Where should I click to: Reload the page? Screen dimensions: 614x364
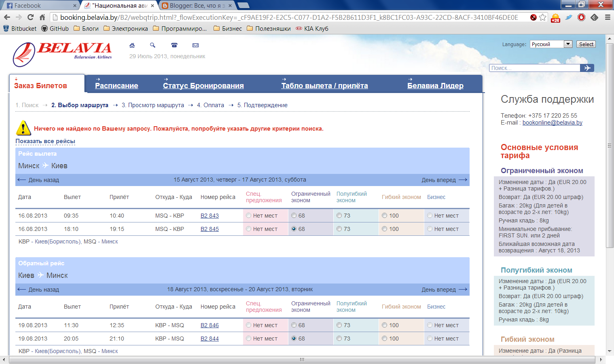[30, 17]
